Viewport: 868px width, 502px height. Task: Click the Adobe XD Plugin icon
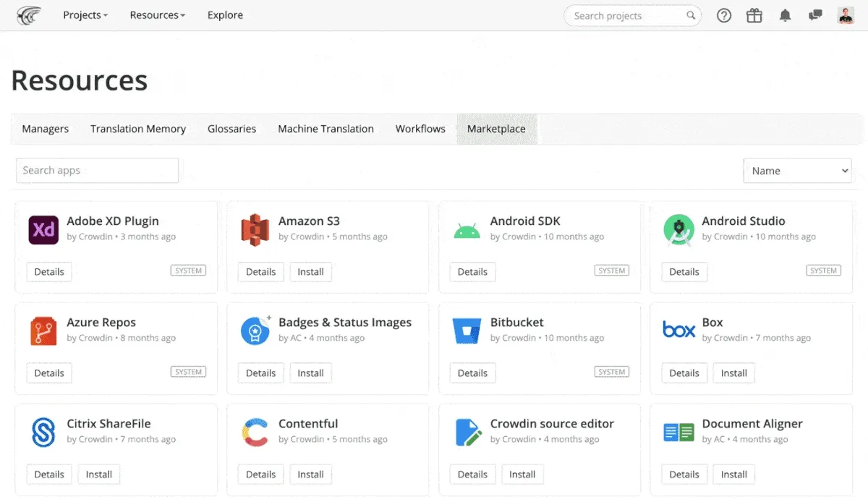click(43, 230)
